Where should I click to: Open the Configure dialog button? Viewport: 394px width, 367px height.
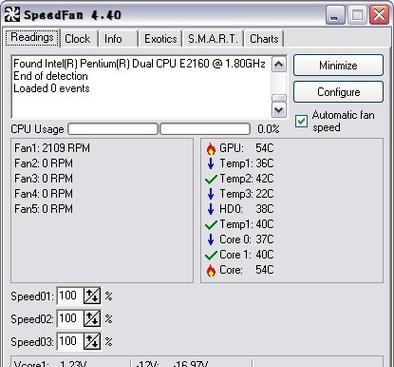coord(338,92)
